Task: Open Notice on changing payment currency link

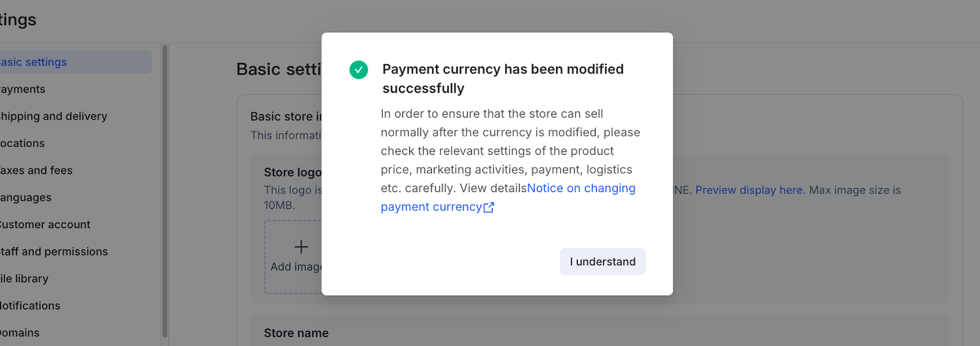Action: (x=581, y=188)
